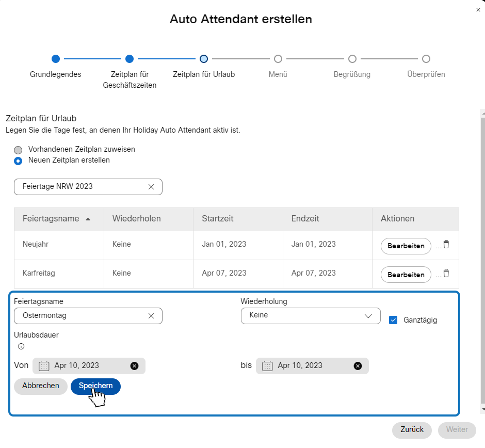
Task: Go to Zeitplan für Geschäftszeiten step
Action: (x=130, y=59)
